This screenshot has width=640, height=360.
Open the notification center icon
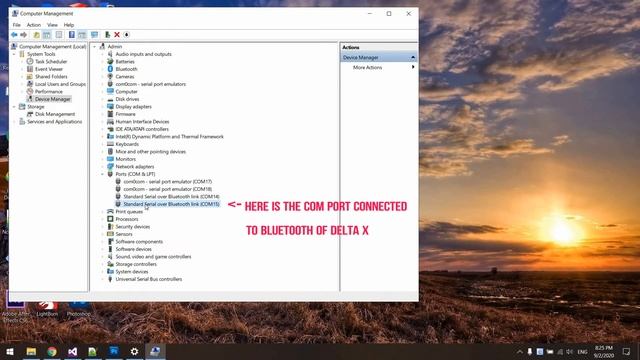[x=626, y=351]
